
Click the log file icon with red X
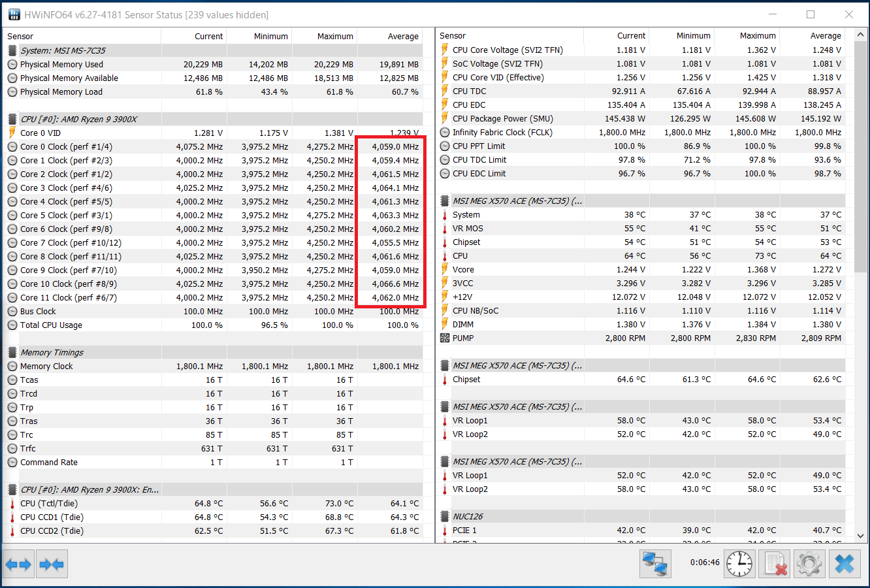(775, 563)
